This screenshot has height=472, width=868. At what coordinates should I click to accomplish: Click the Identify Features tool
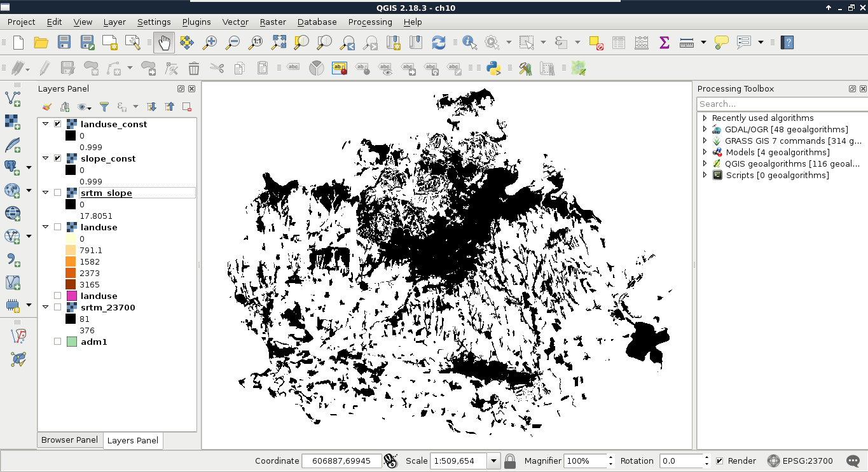coord(470,43)
